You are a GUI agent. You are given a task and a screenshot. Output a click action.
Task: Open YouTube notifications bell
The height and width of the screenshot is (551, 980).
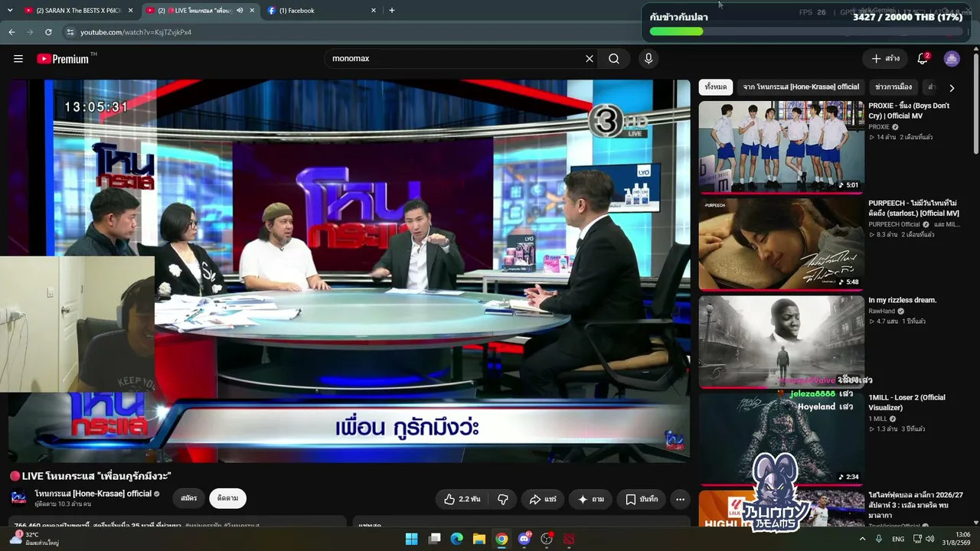coord(923,59)
